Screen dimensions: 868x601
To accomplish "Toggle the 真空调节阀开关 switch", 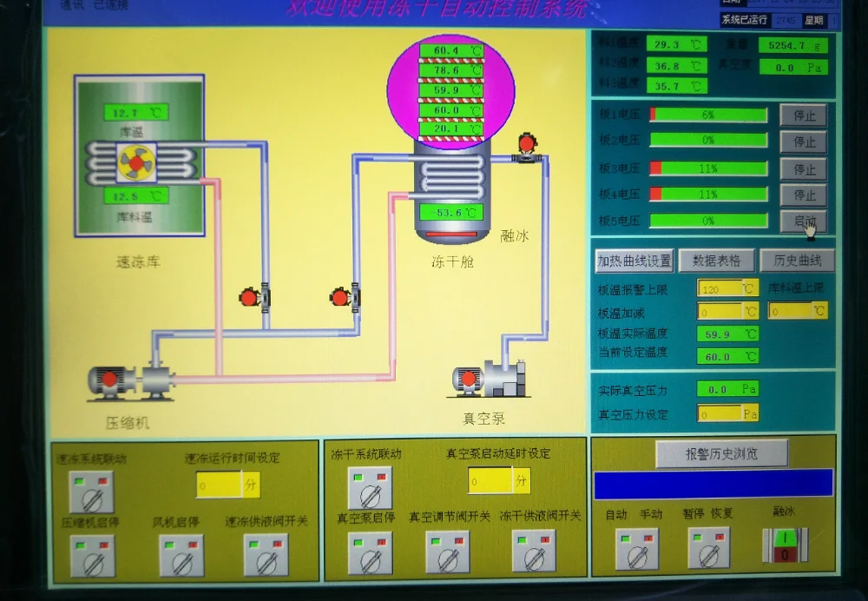I will coord(448,551).
